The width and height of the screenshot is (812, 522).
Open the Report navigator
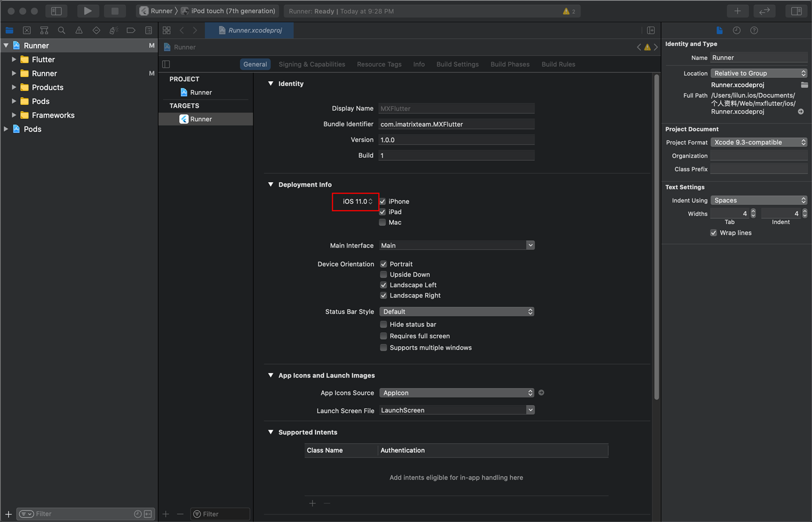[148, 30]
